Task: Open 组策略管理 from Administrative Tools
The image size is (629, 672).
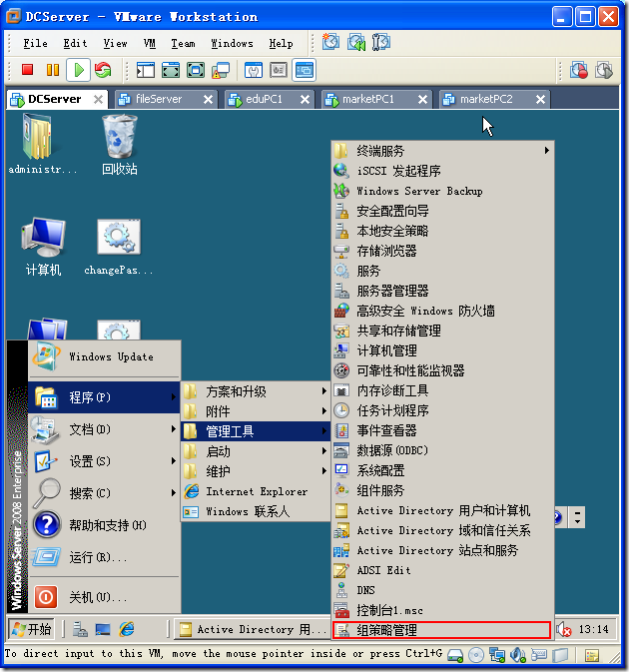Action: point(441,630)
